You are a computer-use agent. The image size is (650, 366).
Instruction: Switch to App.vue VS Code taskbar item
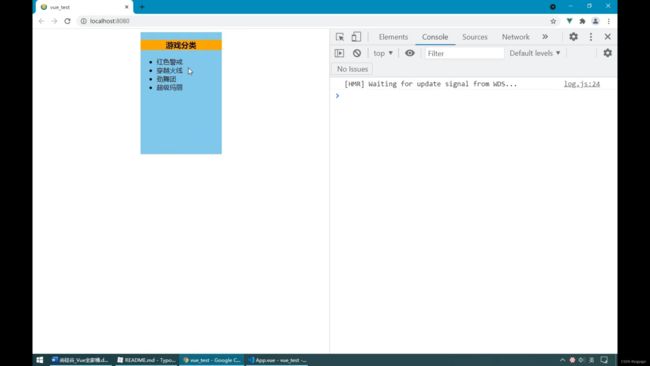coord(278,360)
